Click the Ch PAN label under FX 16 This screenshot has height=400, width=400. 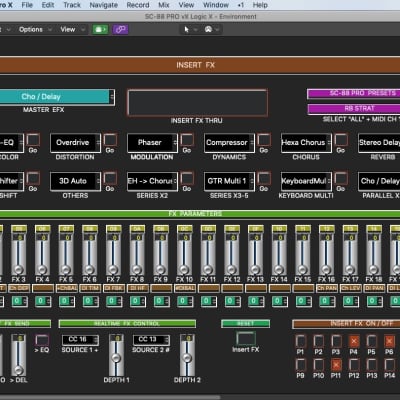point(327,288)
